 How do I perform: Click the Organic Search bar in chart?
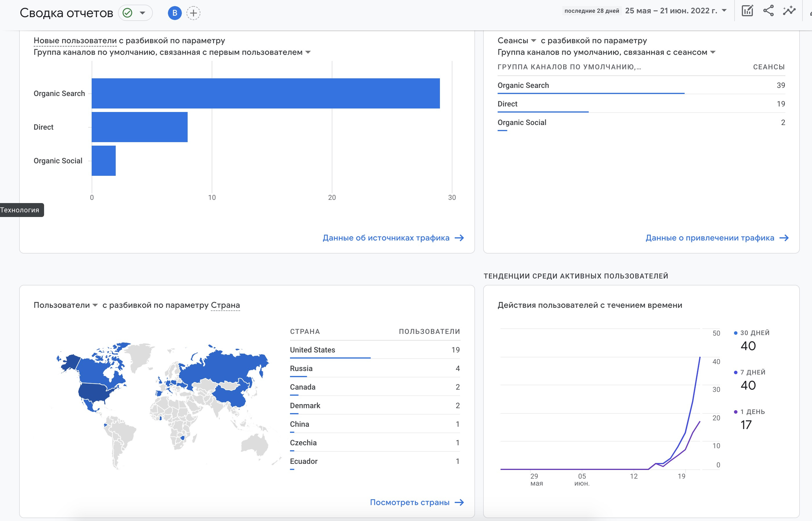tap(265, 93)
